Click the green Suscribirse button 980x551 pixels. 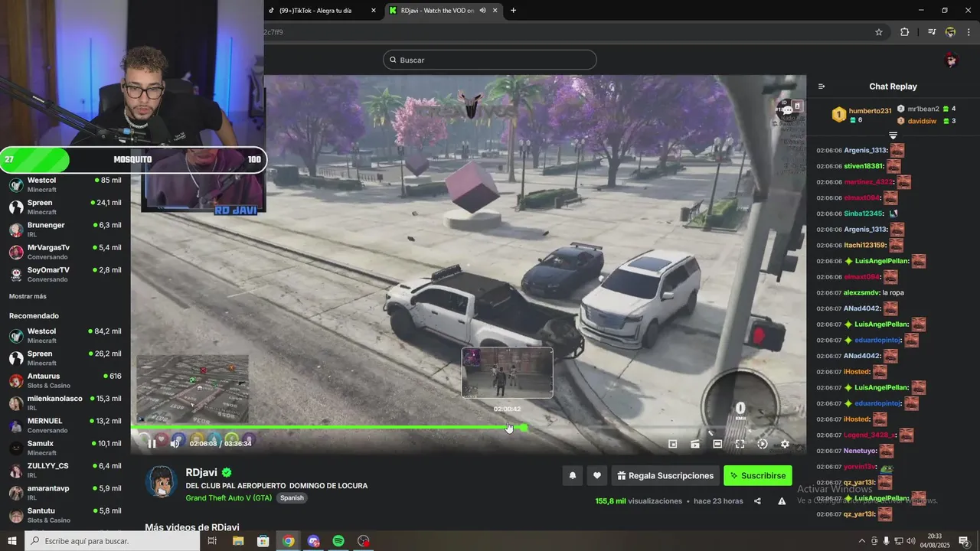click(x=758, y=475)
